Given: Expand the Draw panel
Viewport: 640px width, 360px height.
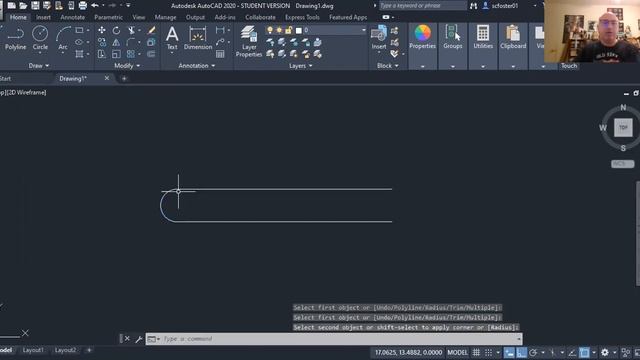Looking at the screenshot, I should click(x=39, y=66).
